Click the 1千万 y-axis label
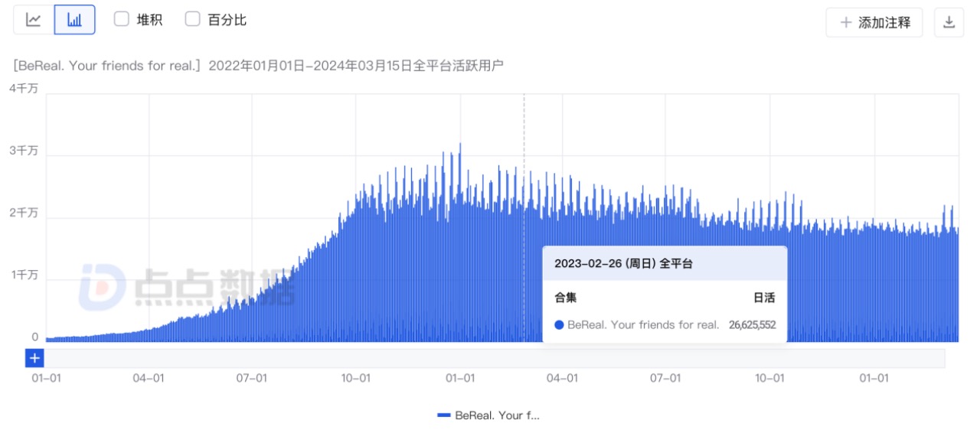Screen dimensions: 980x430 click(23, 275)
